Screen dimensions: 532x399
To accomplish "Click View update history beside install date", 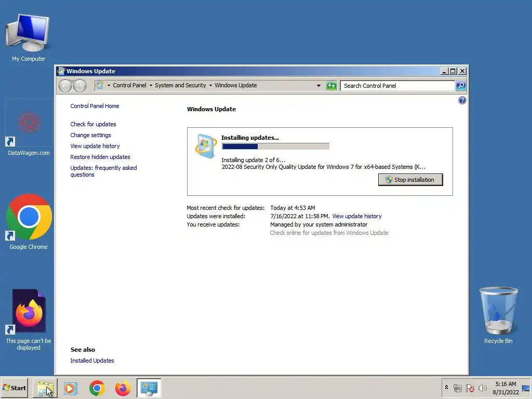I will (x=357, y=216).
